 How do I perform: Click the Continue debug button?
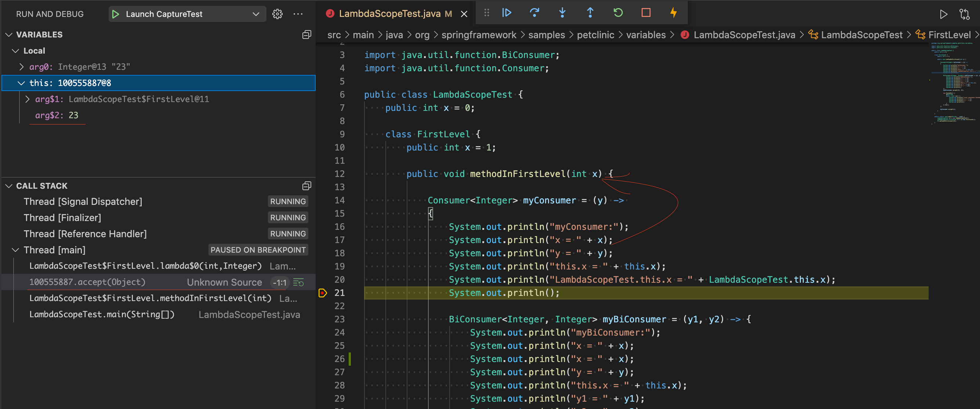point(507,13)
